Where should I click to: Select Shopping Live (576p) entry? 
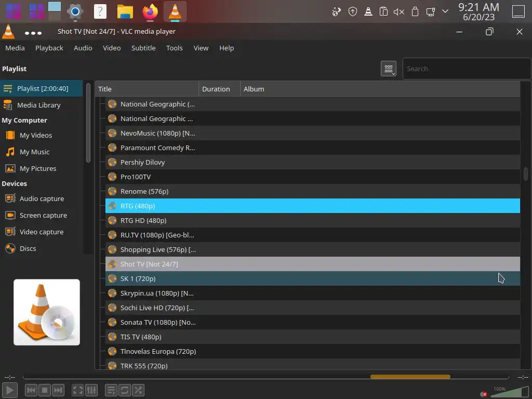click(312, 250)
